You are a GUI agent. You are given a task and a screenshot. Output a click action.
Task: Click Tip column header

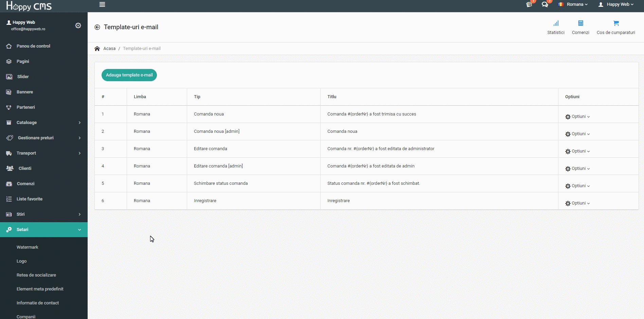[197, 97]
